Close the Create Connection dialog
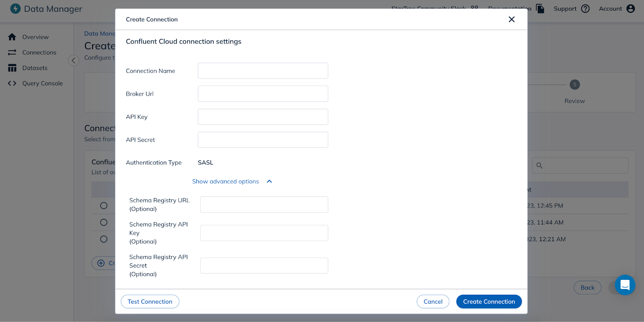 pos(512,19)
